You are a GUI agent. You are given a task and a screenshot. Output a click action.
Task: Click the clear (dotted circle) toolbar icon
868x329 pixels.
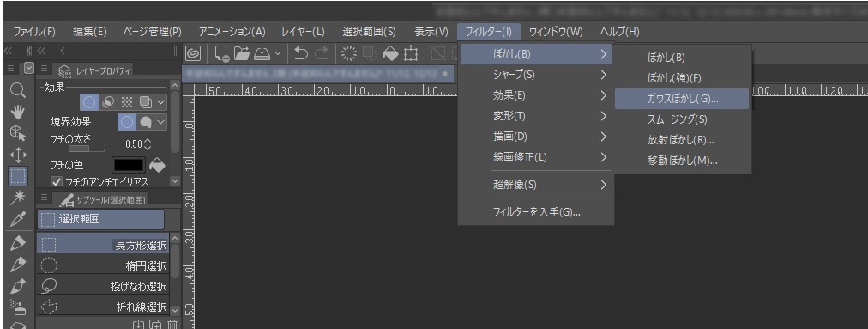coord(349,53)
